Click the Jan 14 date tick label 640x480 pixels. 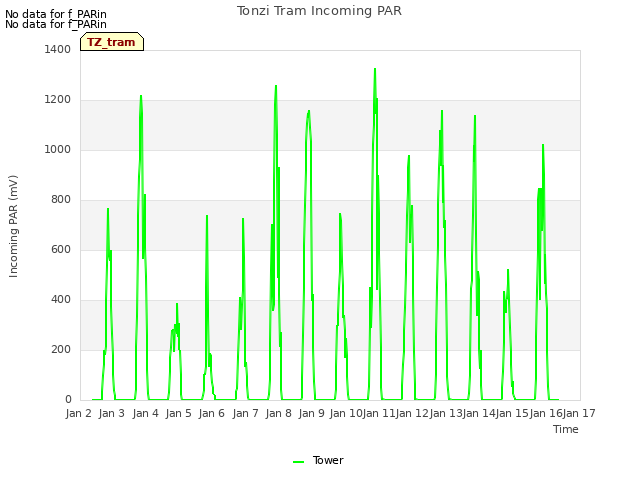(479, 413)
